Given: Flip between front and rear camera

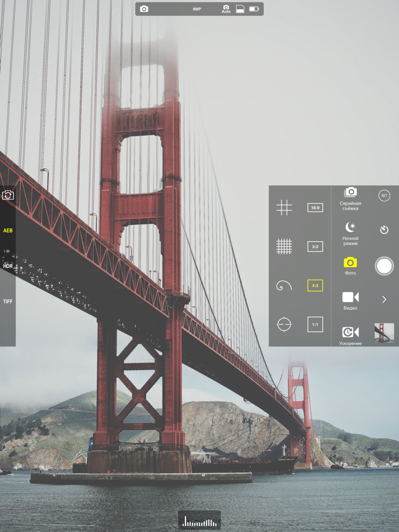Looking at the screenshot, I should (8, 195).
